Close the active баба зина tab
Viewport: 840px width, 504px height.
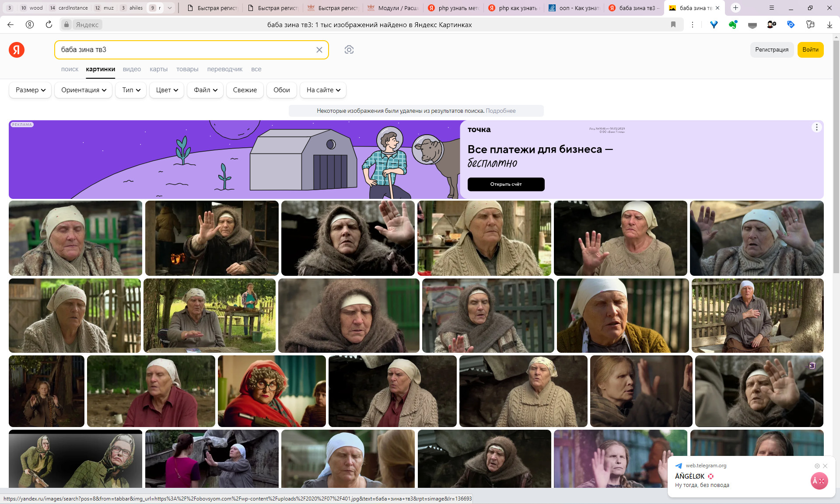coord(717,8)
